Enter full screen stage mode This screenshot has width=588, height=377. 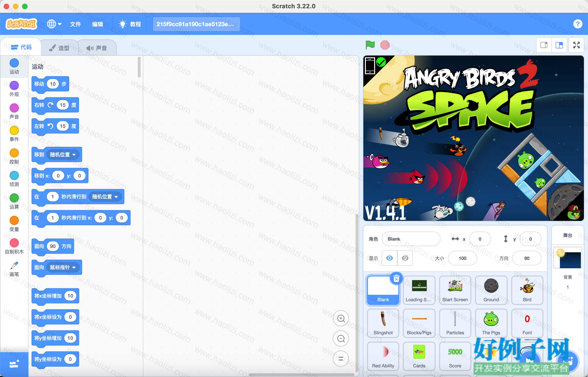tap(577, 45)
